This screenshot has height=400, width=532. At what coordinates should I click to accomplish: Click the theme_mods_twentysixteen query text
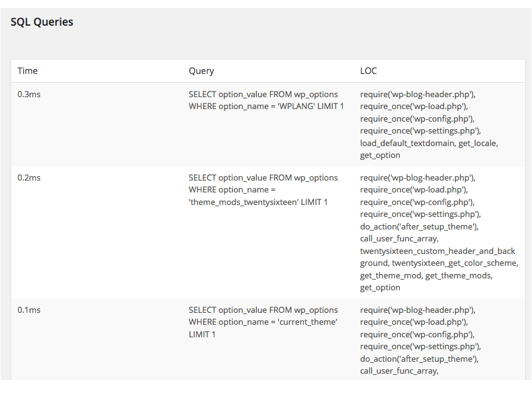click(x=263, y=190)
